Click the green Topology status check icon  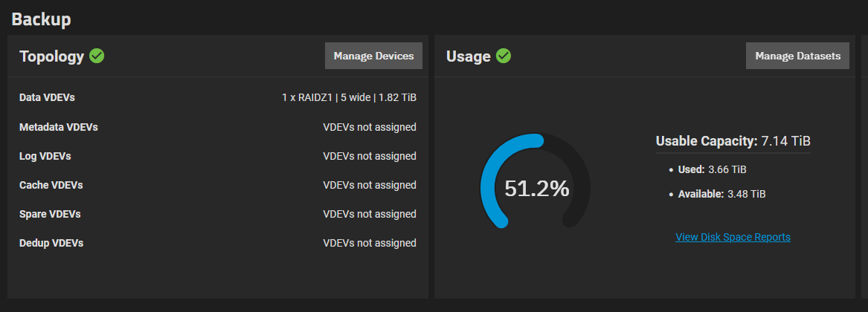(97, 56)
